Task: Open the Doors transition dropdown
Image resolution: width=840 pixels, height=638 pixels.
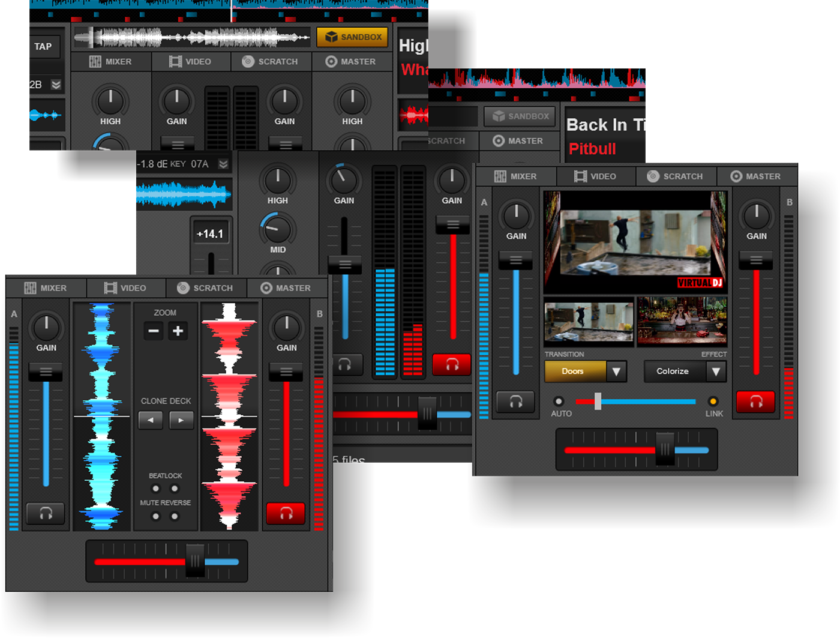Action: [618, 371]
